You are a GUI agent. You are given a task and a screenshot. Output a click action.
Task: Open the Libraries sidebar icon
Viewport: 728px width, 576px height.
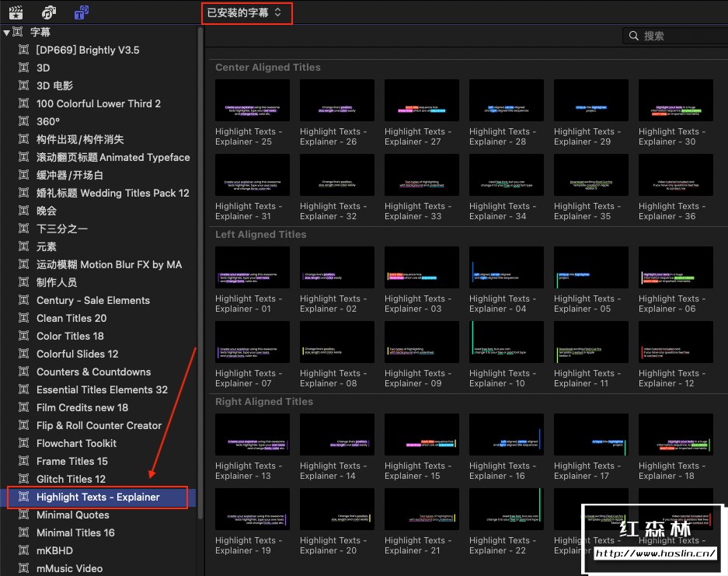(x=16, y=12)
